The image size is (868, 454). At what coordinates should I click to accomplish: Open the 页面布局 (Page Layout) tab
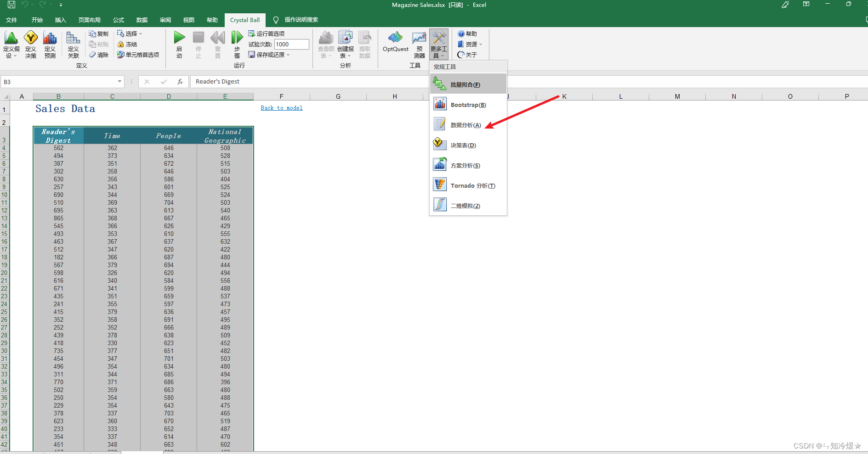pos(90,20)
